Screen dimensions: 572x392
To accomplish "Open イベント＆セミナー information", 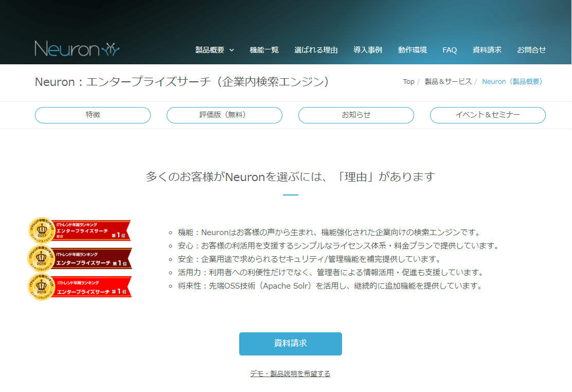I will [488, 115].
